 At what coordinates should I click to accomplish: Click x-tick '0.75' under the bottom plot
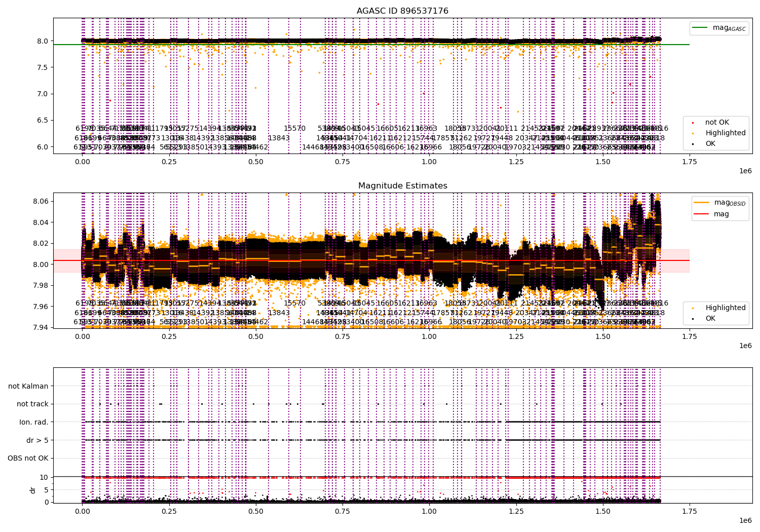click(343, 511)
